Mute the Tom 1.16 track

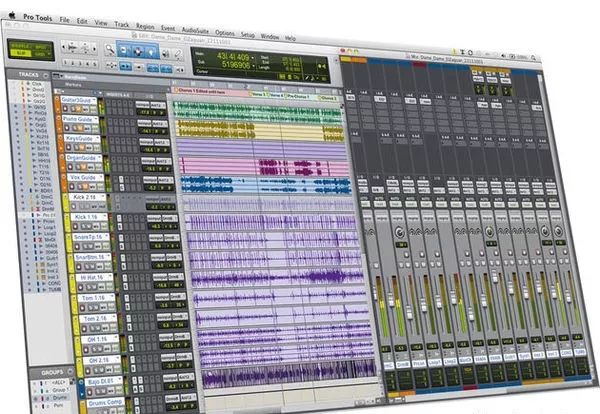pyautogui.click(x=98, y=306)
